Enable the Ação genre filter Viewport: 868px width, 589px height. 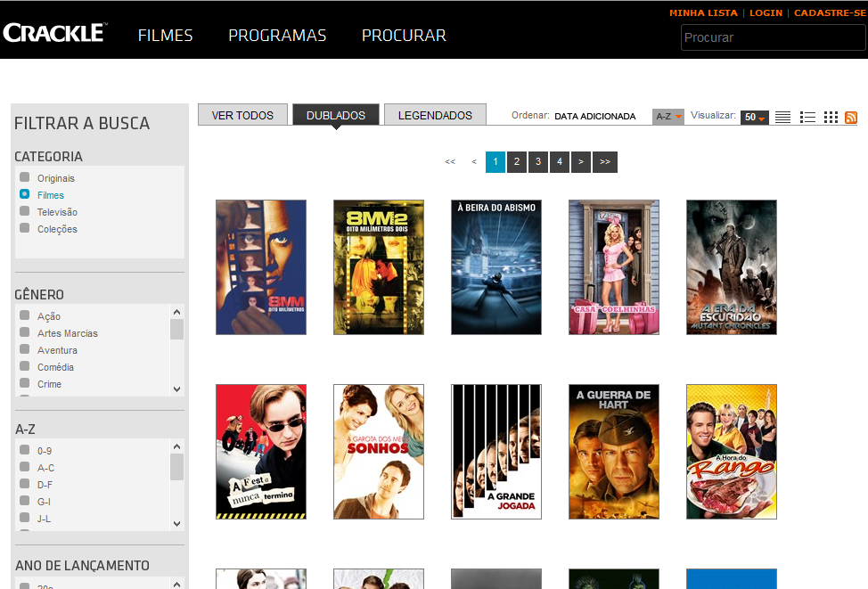[x=24, y=315]
